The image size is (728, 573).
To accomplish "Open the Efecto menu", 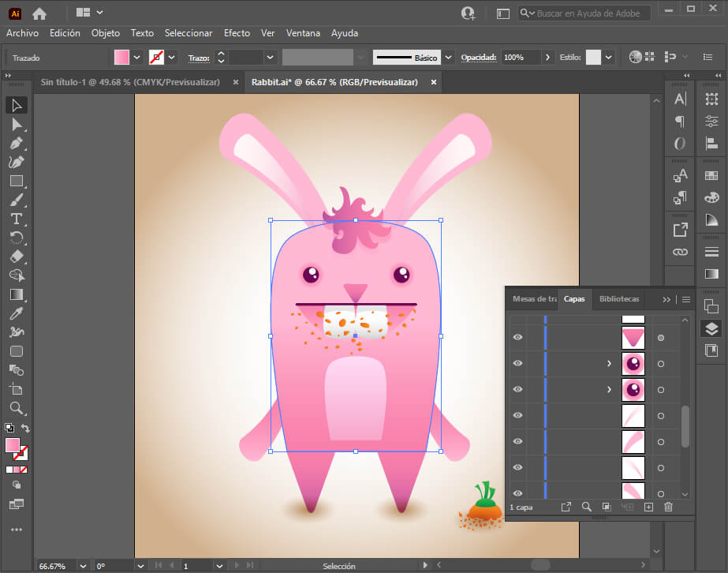I will 237,33.
